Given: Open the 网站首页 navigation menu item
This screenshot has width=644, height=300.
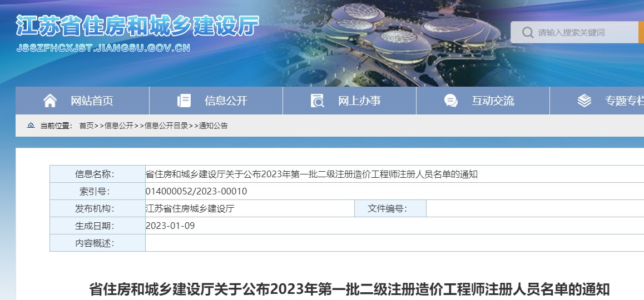Looking at the screenshot, I should [92, 101].
